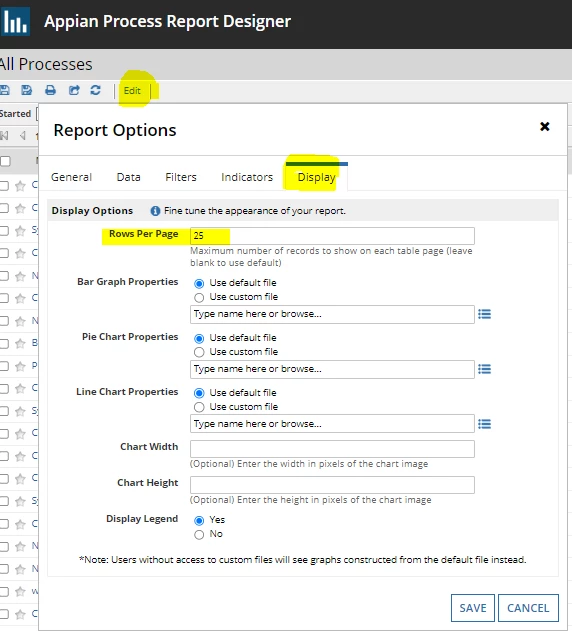Click the Line Chart Properties file name field
The image size is (572, 631).
point(332,424)
